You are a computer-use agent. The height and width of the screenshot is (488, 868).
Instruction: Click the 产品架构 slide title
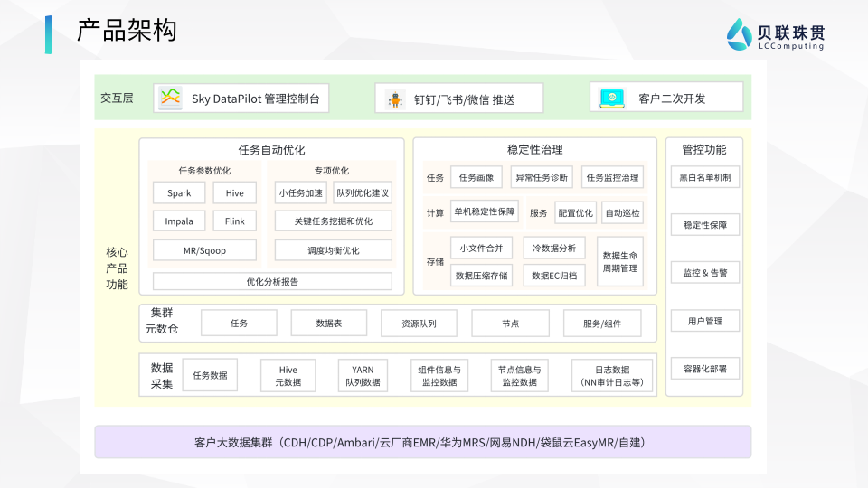pos(127,31)
